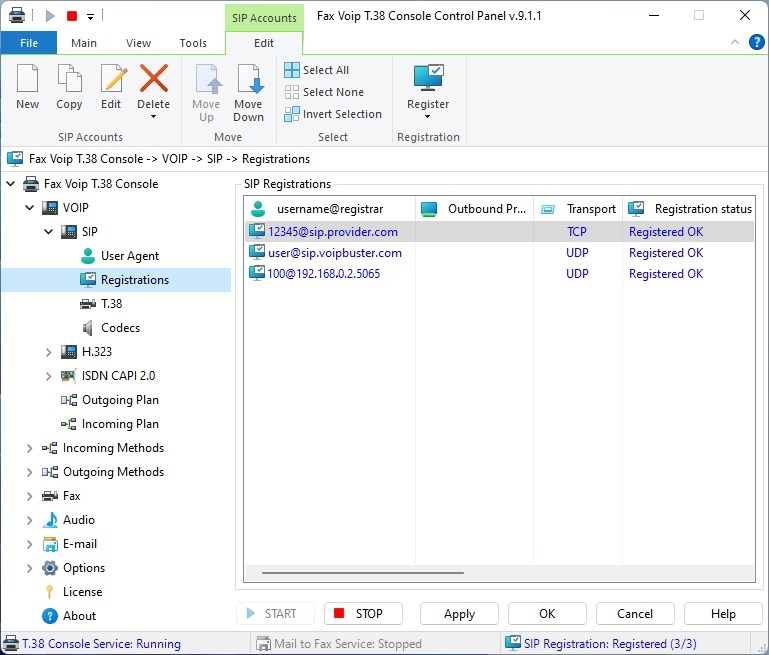Collapse the SIP tree node
769x655 pixels.
coord(49,232)
